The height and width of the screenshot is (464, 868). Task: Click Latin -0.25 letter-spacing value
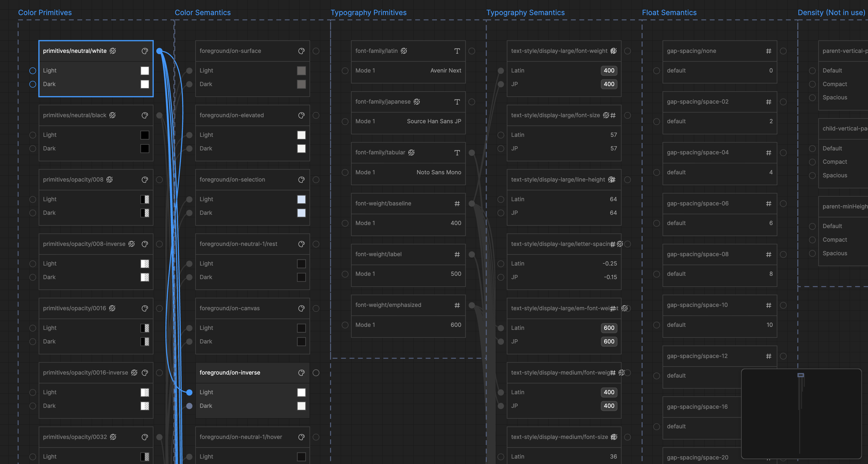click(610, 263)
